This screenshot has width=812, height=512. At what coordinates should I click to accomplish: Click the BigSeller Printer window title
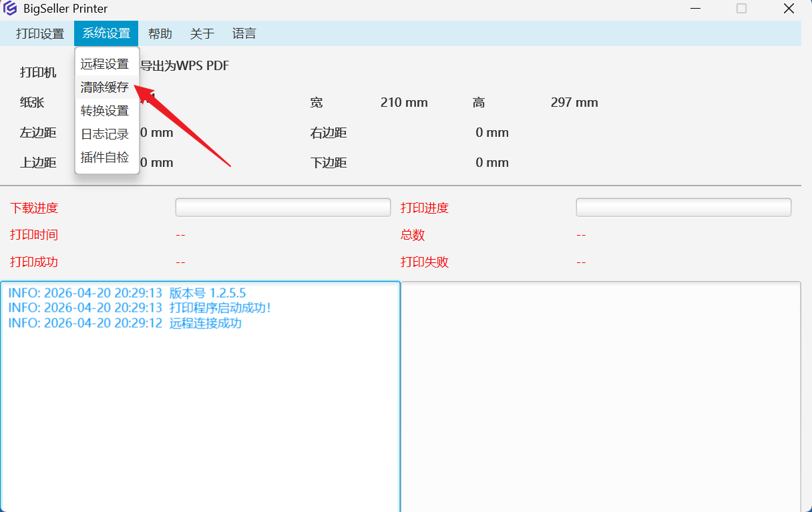(65, 9)
